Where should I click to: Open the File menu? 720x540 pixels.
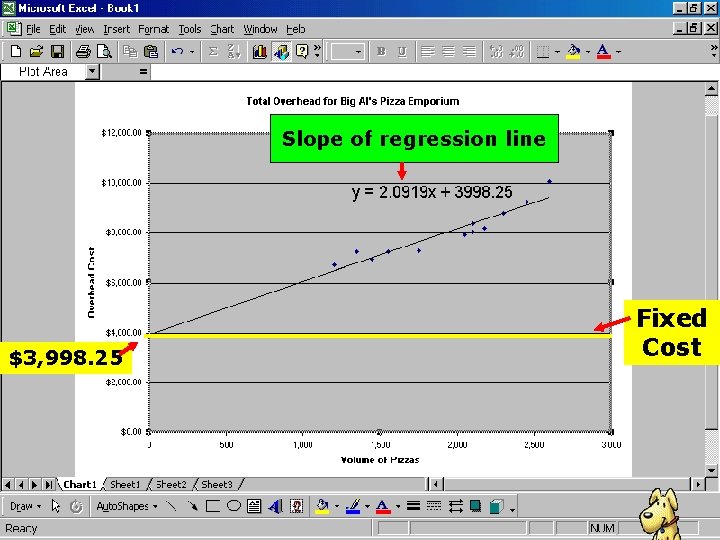(33, 29)
